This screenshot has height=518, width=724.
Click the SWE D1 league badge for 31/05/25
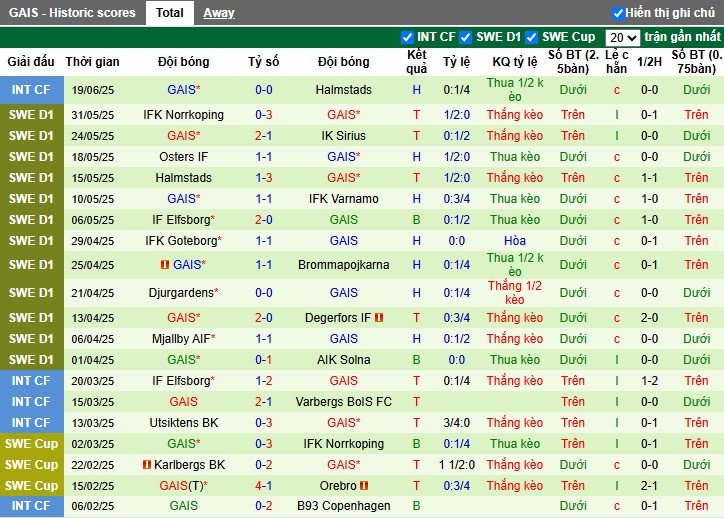[32, 115]
